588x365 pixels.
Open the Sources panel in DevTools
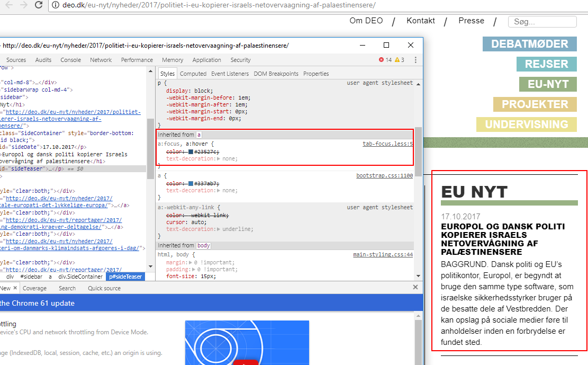(16, 60)
